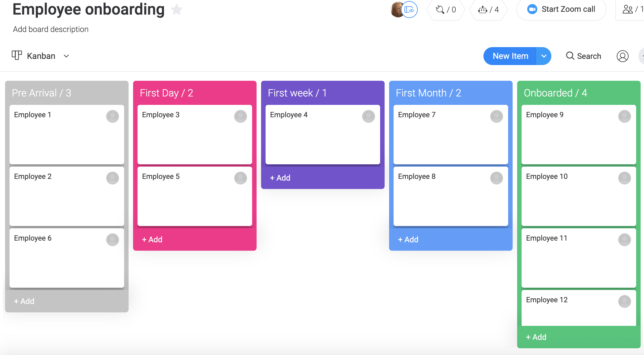
Task: Click the Search magnifier icon
Action: 570,56
